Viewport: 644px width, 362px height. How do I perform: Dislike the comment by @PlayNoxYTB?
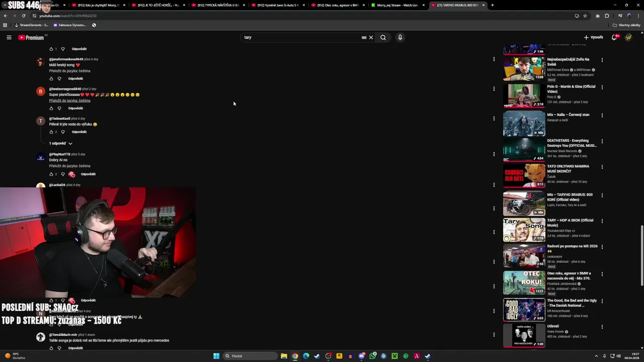point(63,174)
